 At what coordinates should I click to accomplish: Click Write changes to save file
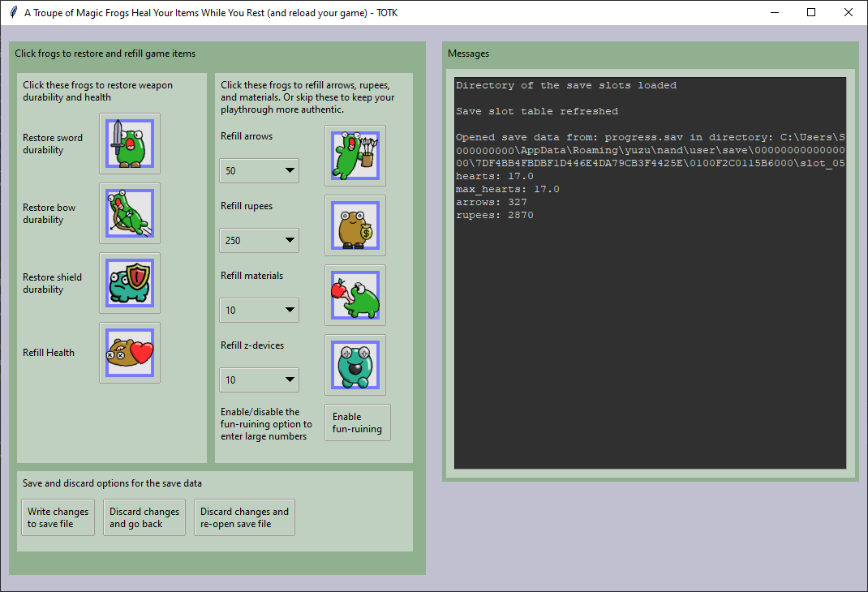click(x=58, y=517)
